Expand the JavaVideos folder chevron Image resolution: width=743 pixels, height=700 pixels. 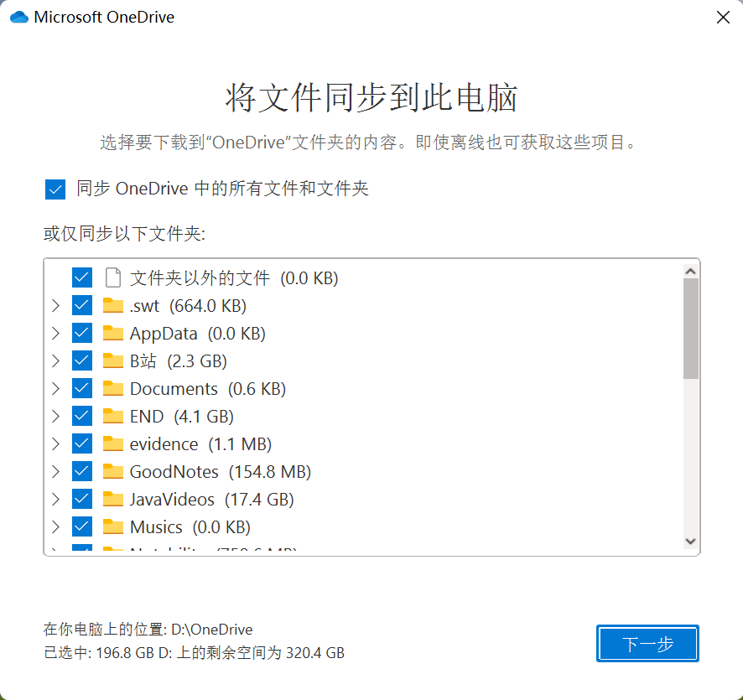(x=55, y=499)
